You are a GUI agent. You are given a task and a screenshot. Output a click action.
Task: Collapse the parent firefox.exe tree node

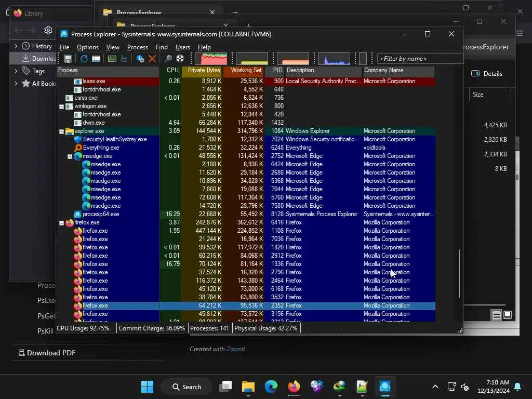(x=61, y=223)
